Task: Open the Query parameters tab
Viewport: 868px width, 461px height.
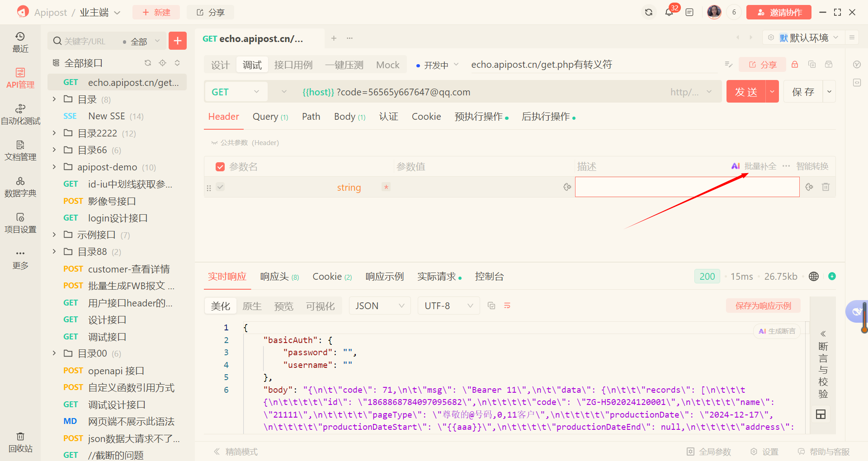Action: point(270,117)
